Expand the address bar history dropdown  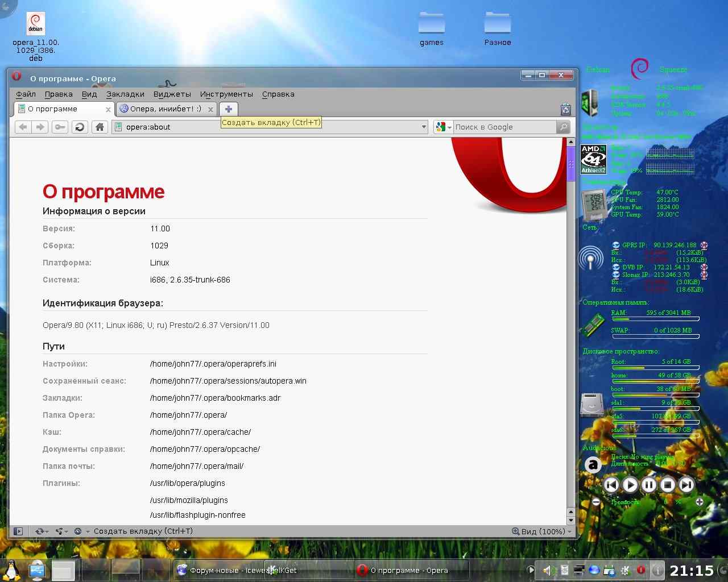pos(424,127)
